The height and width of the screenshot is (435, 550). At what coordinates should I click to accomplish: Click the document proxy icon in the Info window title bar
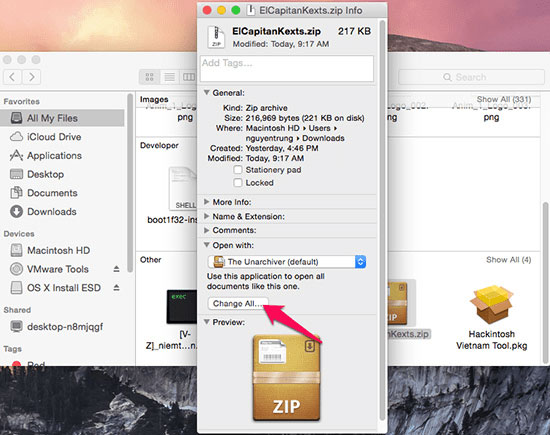click(250, 10)
